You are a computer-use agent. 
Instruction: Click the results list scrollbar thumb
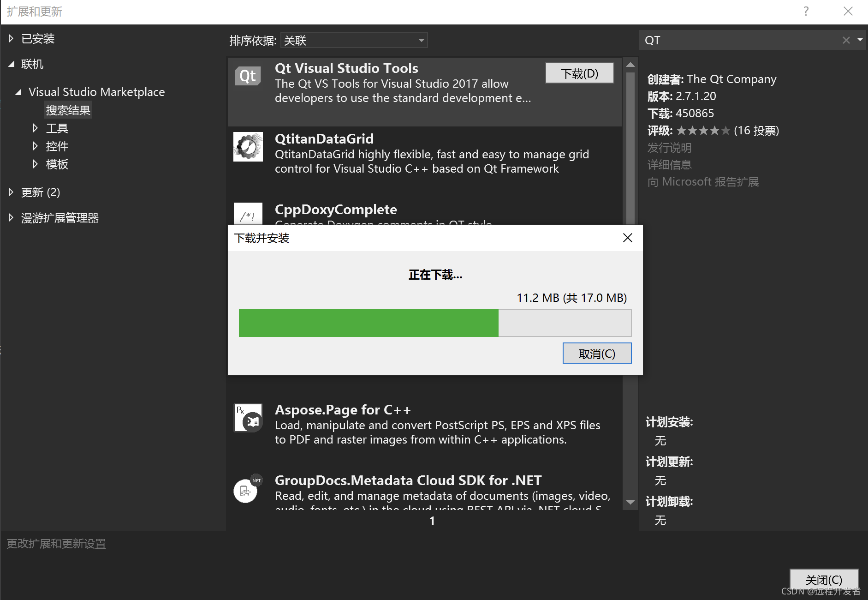(630, 149)
